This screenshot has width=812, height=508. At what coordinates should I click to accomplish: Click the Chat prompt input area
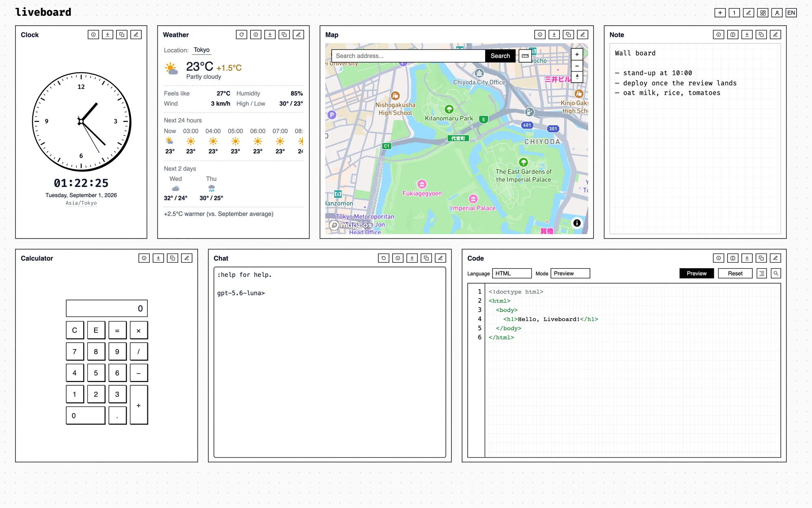pos(330,362)
